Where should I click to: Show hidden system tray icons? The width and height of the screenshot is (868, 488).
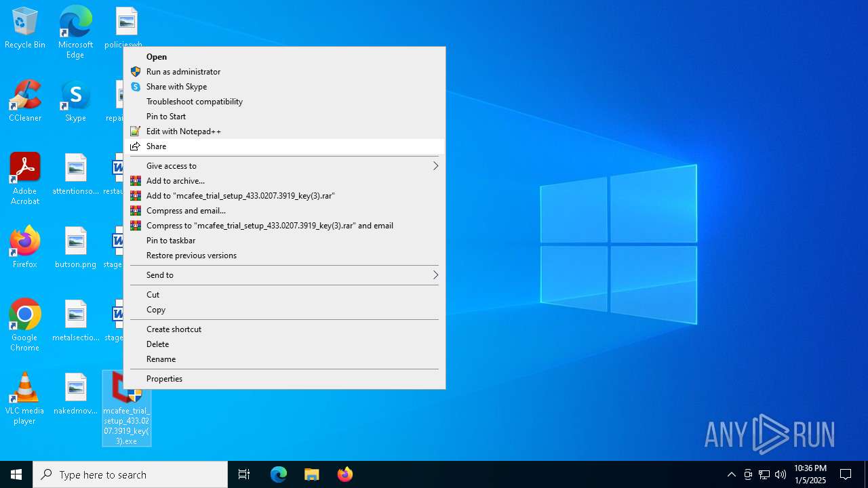click(731, 474)
